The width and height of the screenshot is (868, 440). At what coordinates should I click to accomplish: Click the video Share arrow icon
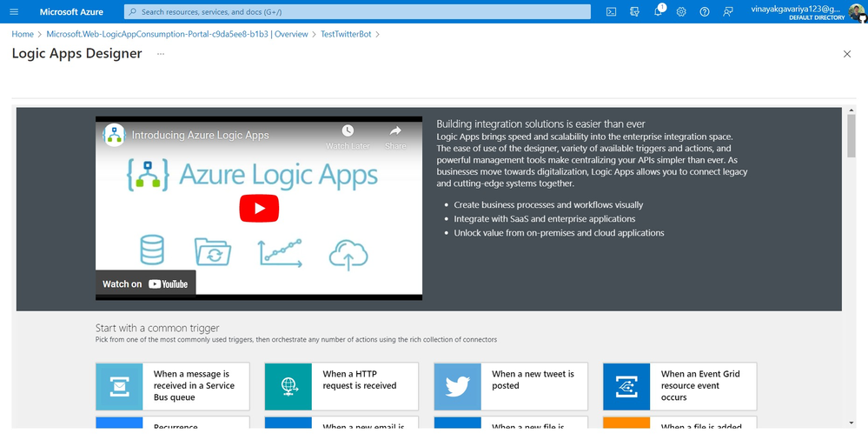[395, 130]
